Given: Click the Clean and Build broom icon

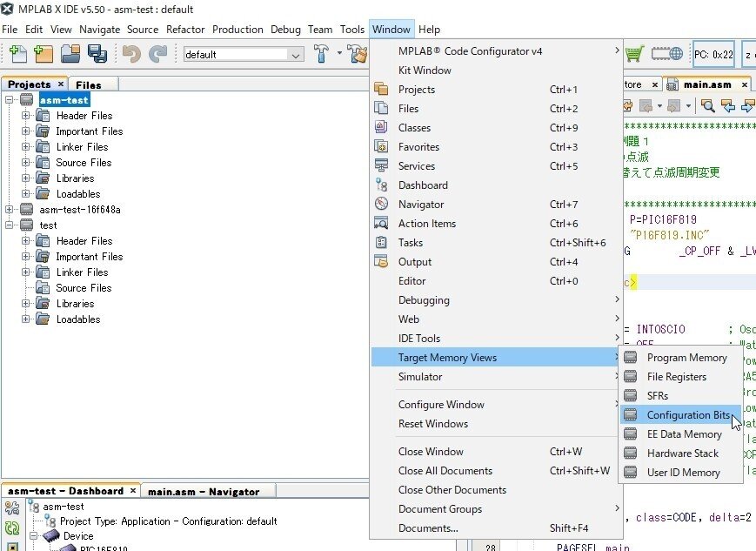Looking at the screenshot, I should [x=358, y=54].
